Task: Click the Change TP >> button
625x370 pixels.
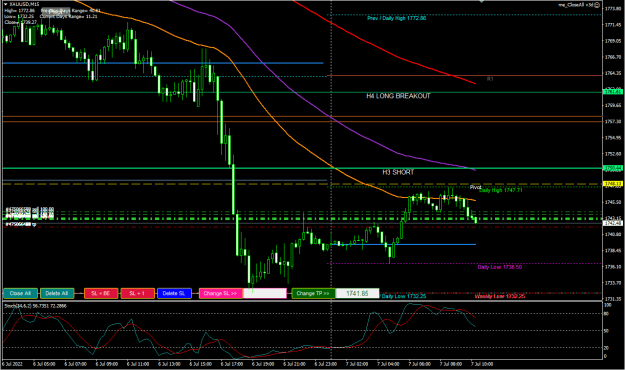Action: [313, 293]
